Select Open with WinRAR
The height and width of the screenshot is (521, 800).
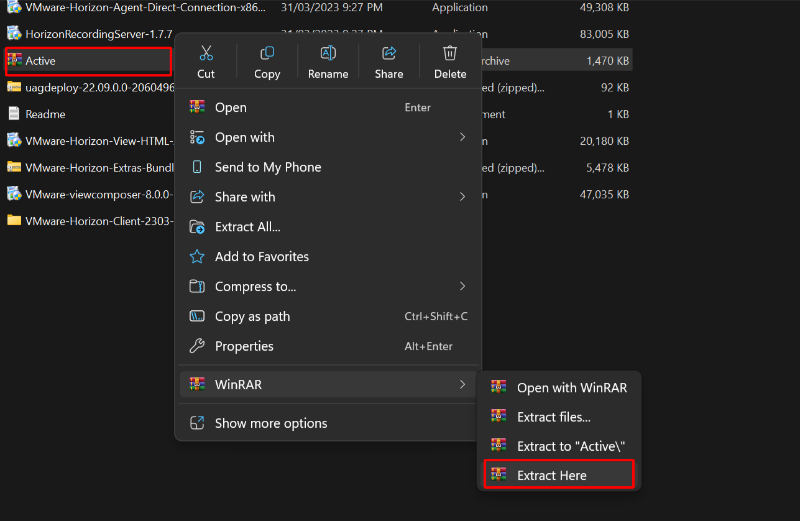point(571,387)
